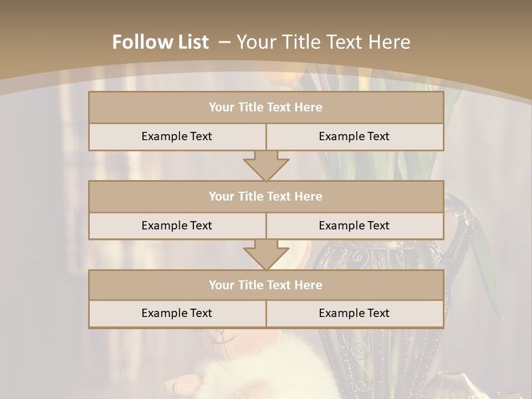The width and height of the screenshot is (532, 399).
Task: Click right Example Text cell in middle block
Action: (x=354, y=226)
